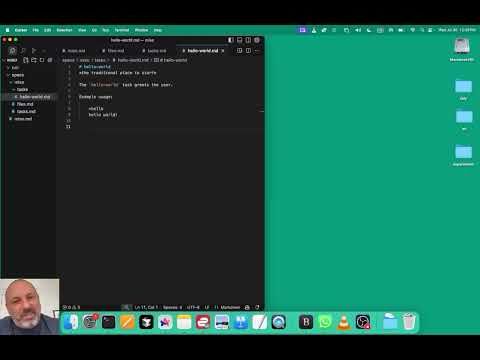Open the black B app in Dock
Screen dimensions: 480x360
(x=306, y=322)
